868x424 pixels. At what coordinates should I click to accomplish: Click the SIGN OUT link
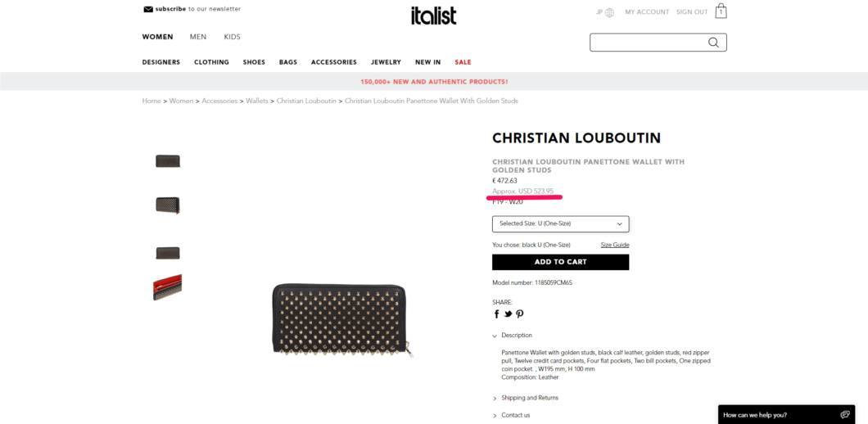tap(692, 12)
